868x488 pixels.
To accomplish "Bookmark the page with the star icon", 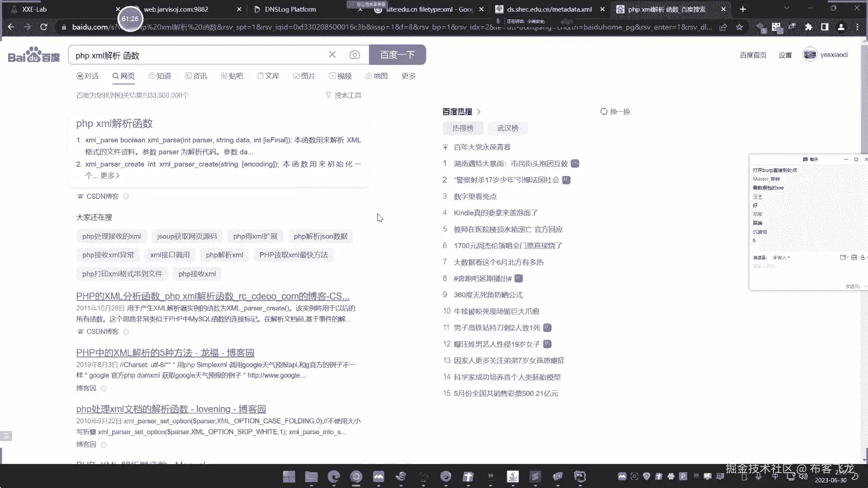I will point(739,27).
